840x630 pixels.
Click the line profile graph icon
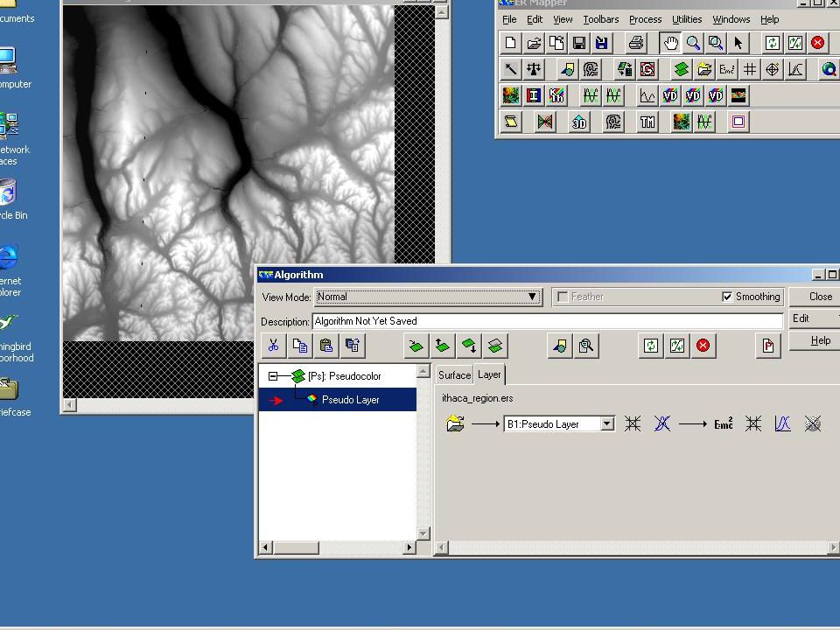point(647,95)
